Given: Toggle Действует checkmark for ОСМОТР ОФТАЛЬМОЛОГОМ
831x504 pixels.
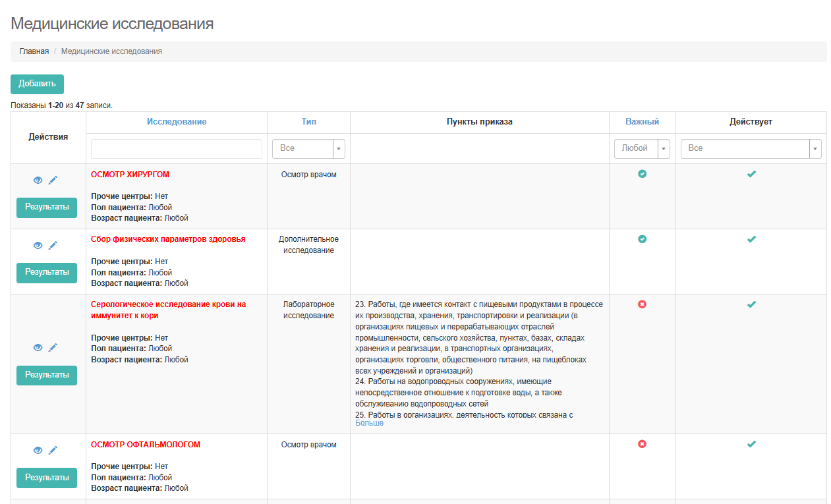Looking at the screenshot, I should [751, 444].
